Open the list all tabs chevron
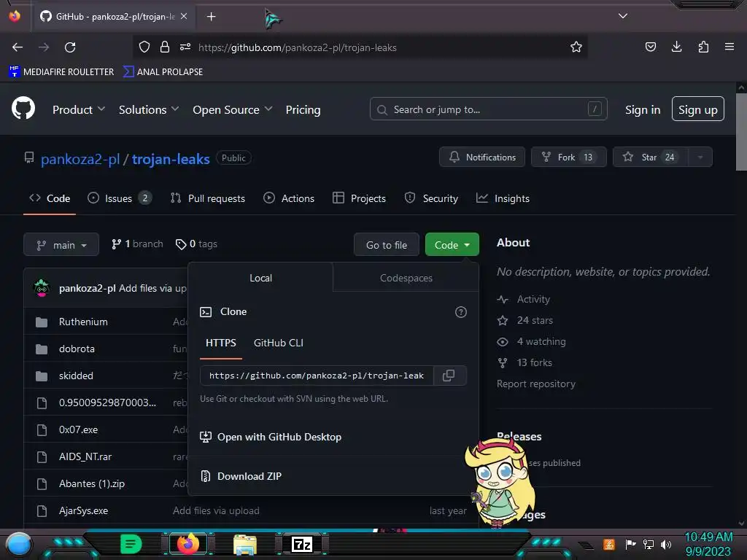The height and width of the screenshot is (560, 747). [623, 16]
